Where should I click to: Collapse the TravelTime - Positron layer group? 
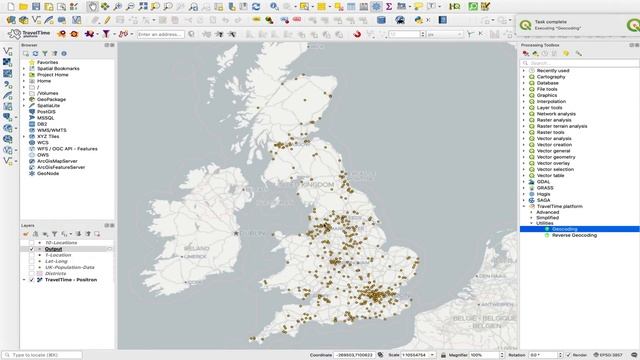(x=24, y=280)
